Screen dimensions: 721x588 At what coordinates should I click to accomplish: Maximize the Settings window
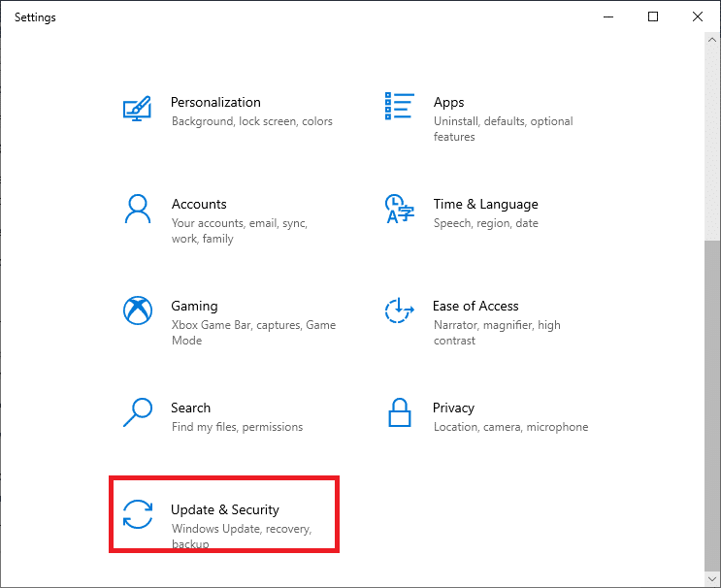point(653,16)
